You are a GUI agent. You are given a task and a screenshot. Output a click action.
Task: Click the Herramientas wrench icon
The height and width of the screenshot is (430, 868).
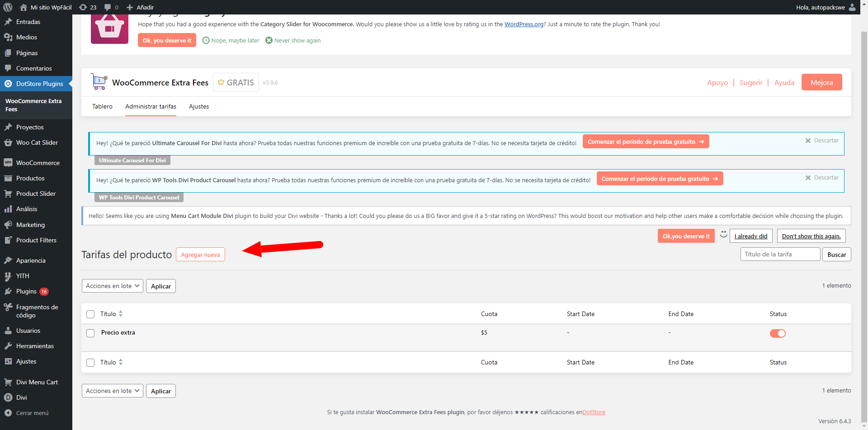point(8,346)
